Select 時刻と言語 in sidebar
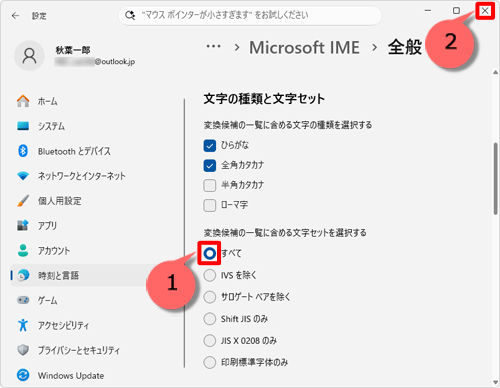This screenshot has width=500, height=388. coord(58,275)
